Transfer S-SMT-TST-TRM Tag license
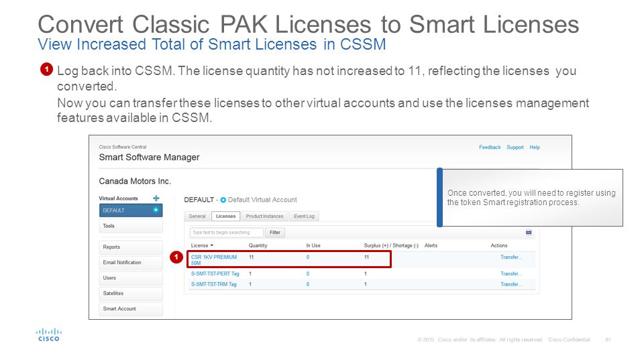 (511, 284)
